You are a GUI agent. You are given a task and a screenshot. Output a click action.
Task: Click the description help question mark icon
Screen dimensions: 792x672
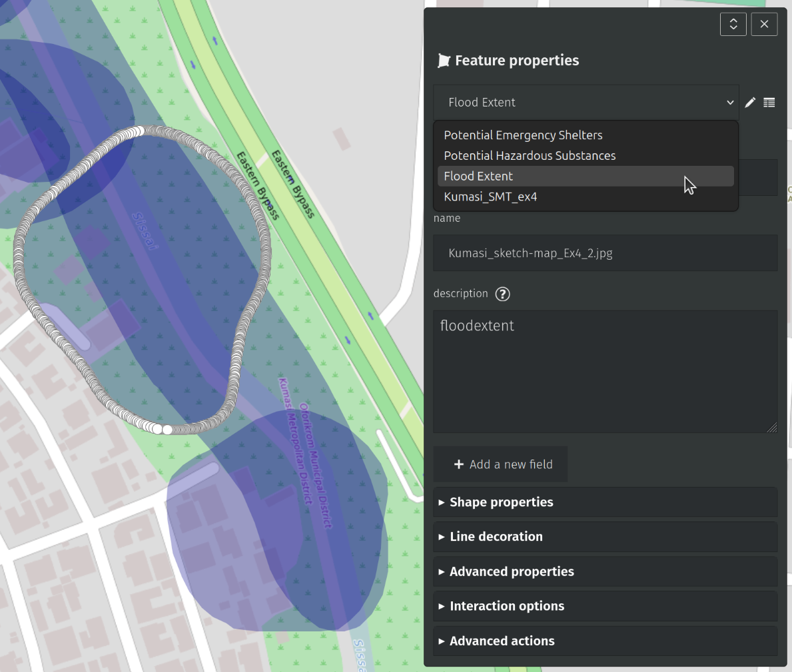coord(503,294)
